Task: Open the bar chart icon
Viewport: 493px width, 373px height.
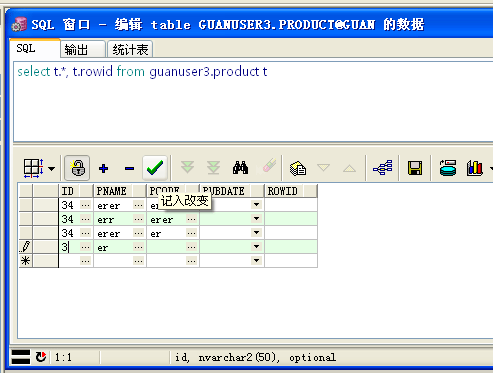Action: [x=475, y=168]
